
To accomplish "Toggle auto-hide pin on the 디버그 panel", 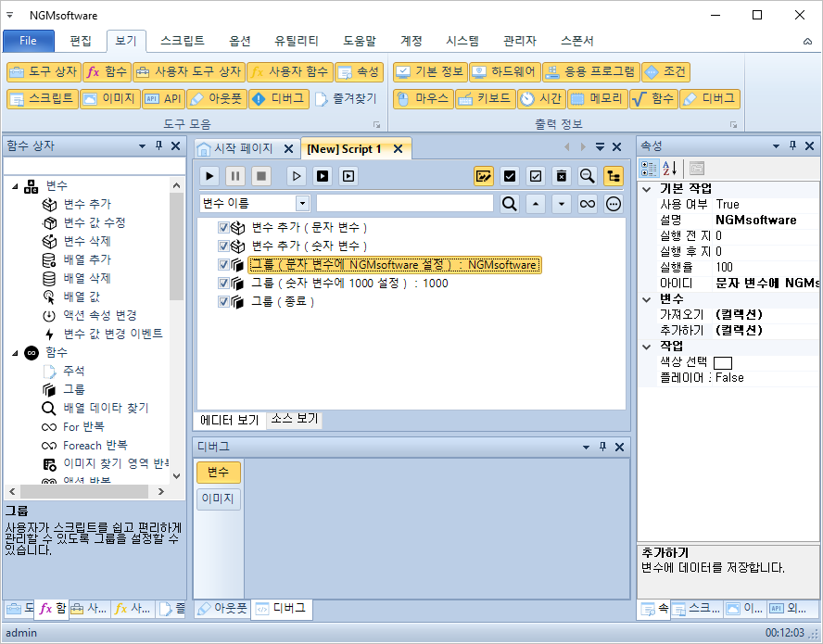I will pos(602,447).
